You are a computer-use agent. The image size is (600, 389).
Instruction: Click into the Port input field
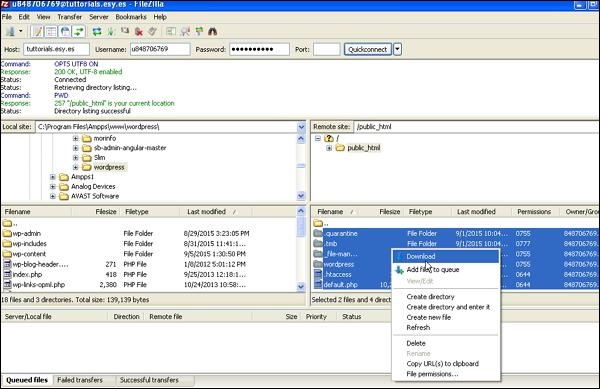tap(326, 49)
